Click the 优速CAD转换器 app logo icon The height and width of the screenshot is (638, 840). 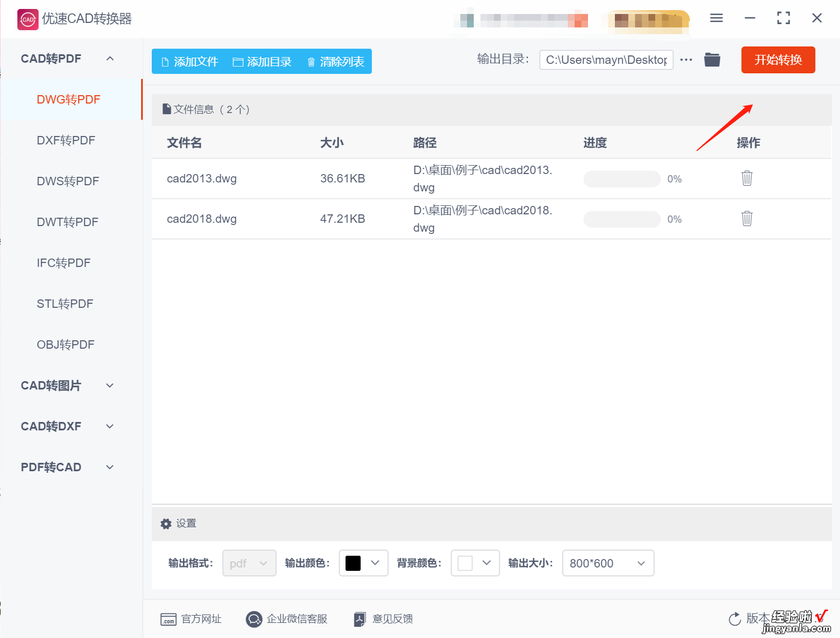(28, 19)
